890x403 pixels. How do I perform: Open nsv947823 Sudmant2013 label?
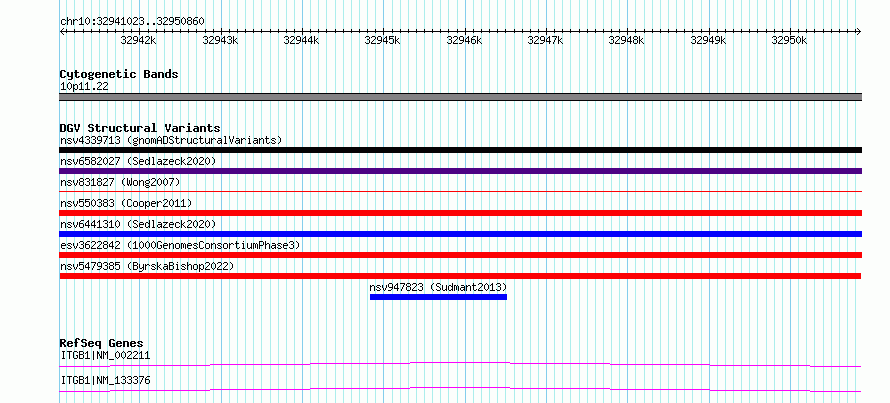point(438,287)
